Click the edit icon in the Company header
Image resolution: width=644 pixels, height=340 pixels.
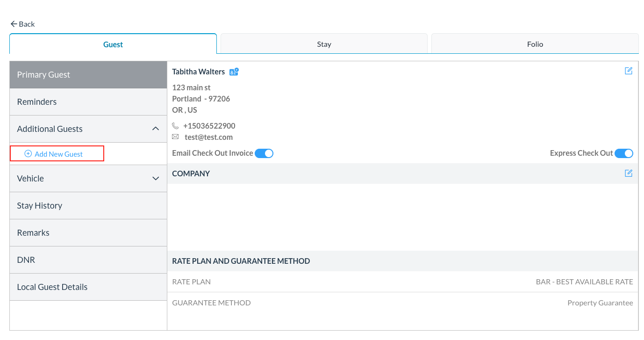coord(629,174)
